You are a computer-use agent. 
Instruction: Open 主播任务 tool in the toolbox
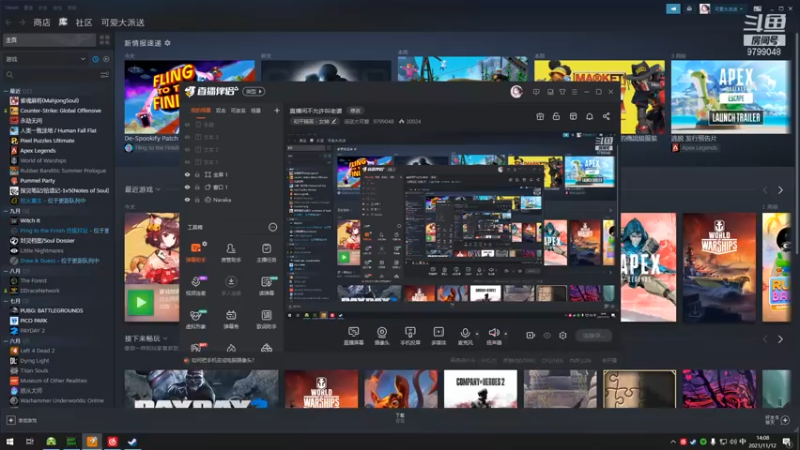(x=266, y=252)
